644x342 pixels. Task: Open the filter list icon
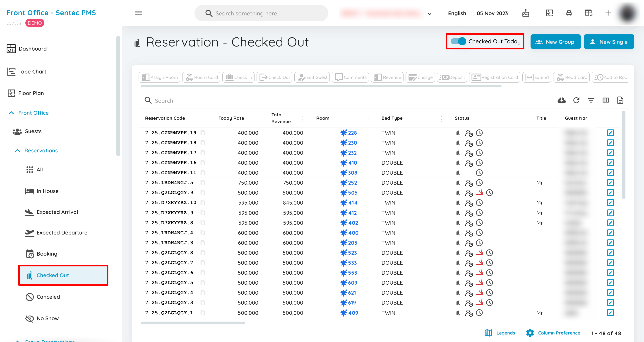(x=591, y=100)
